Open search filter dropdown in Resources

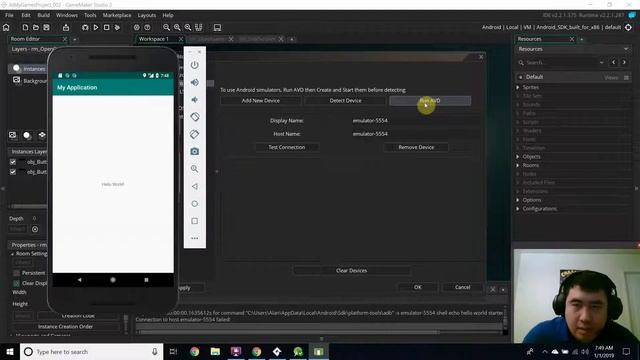[x=602, y=62]
